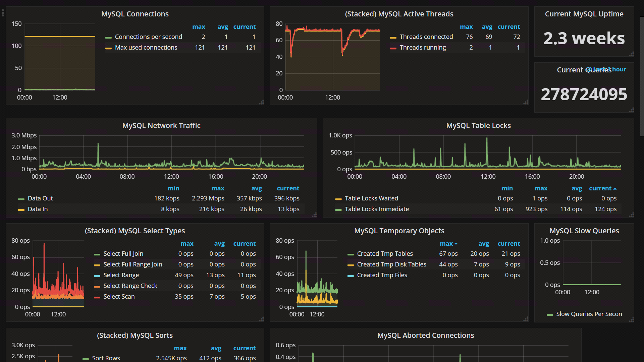Image resolution: width=644 pixels, height=362 pixels.
Task: Sort Table Locks legend by max
Action: 541,188
